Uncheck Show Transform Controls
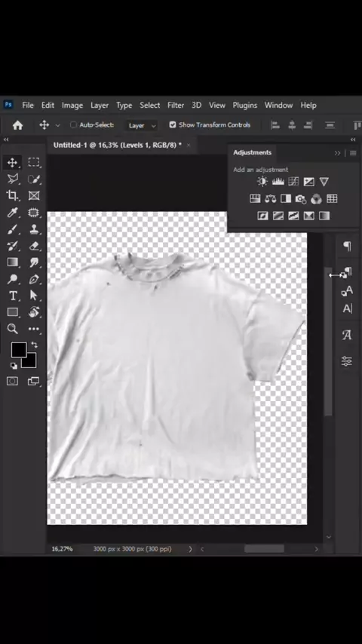Viewport: 362px width, 644px height. click(173, 125)
